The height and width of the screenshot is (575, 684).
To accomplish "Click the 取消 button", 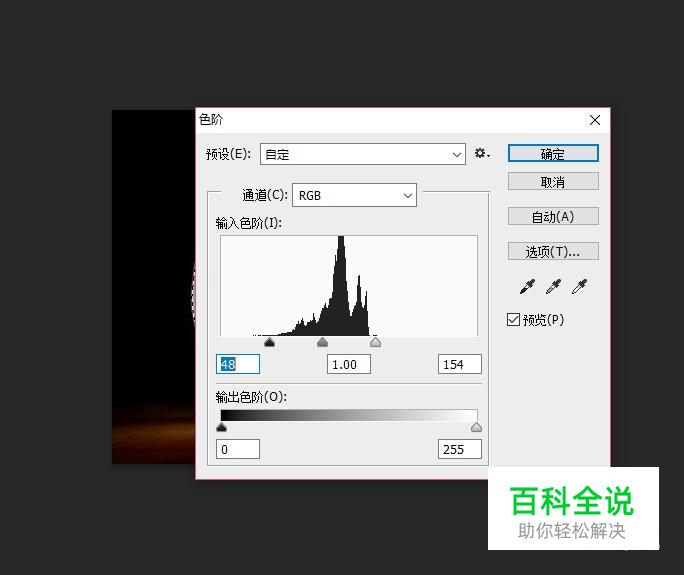I will point(553,181).
